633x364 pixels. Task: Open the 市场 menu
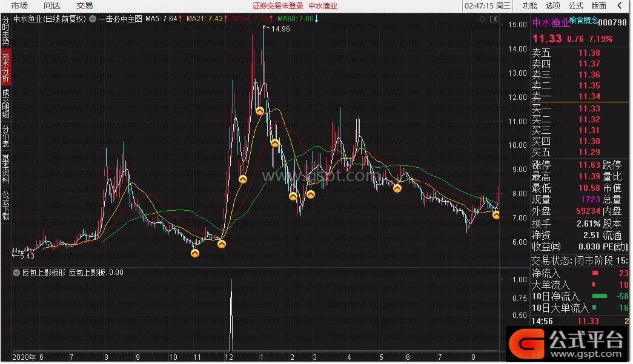pos(19,5)
